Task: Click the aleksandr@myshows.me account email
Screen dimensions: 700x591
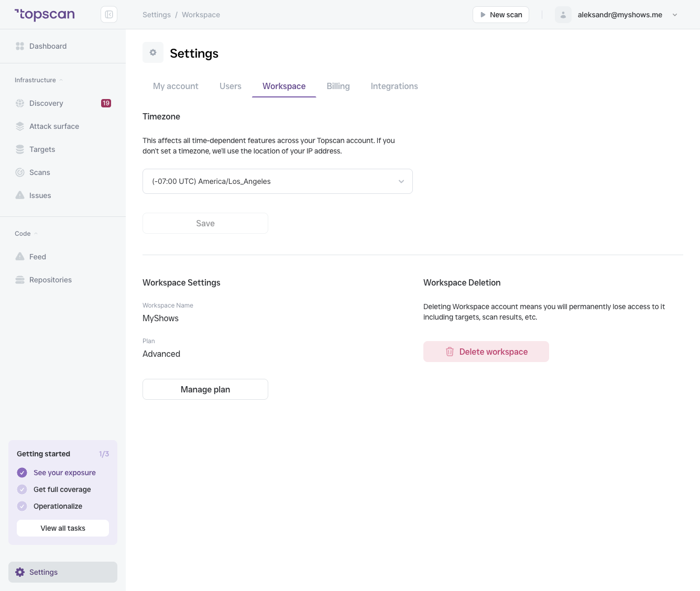Action: pos(620,15)
